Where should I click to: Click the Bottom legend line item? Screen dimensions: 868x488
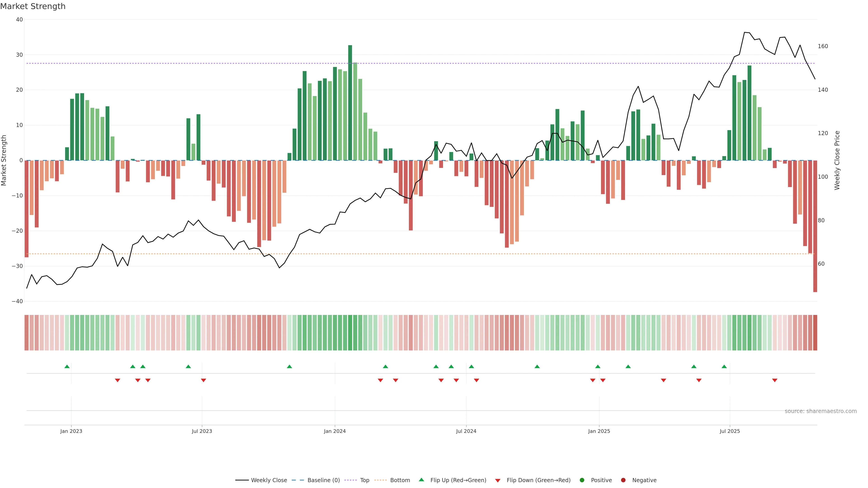tap(392, 480)
